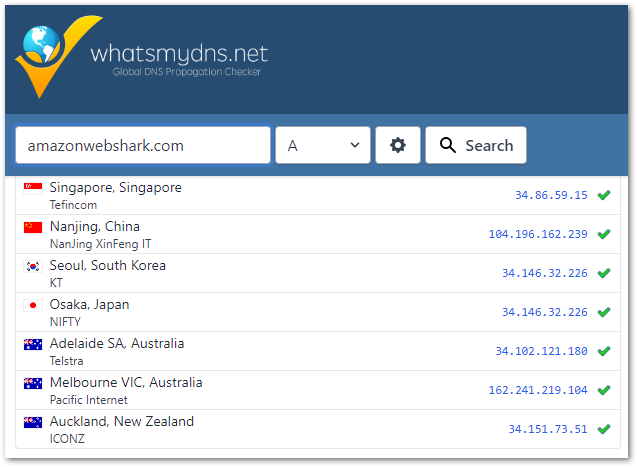Open IP address 162.241.219.104
The height and width of the screenshot is (467, 637).
538,390
